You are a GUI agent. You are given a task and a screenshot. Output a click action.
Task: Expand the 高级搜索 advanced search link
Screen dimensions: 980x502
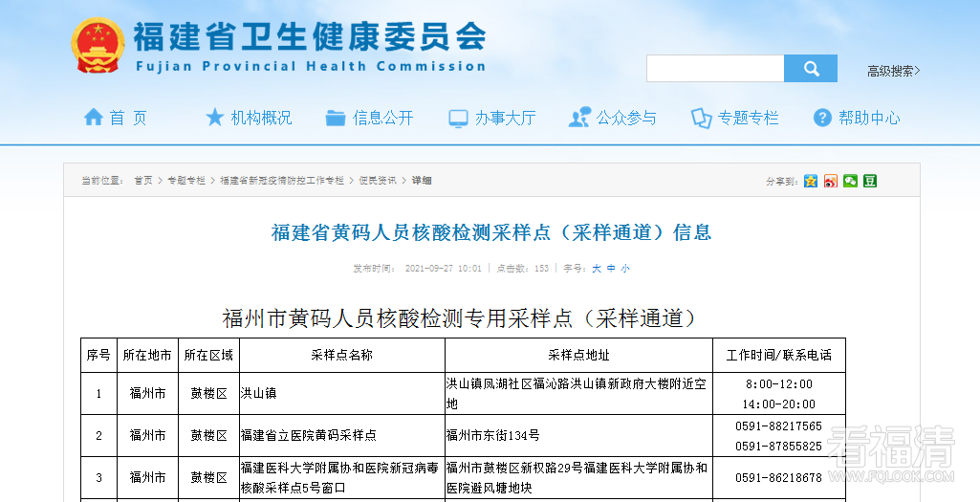893,71
